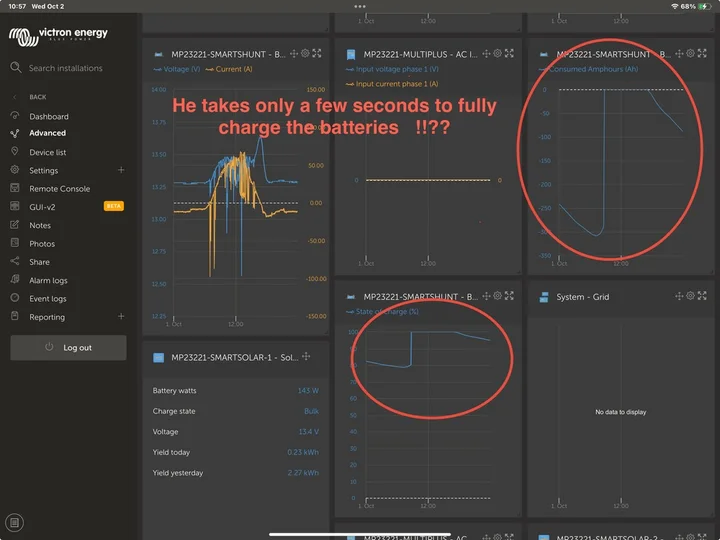
Task: Go BACK to the installations list
Action: click(x=38, y=97)
